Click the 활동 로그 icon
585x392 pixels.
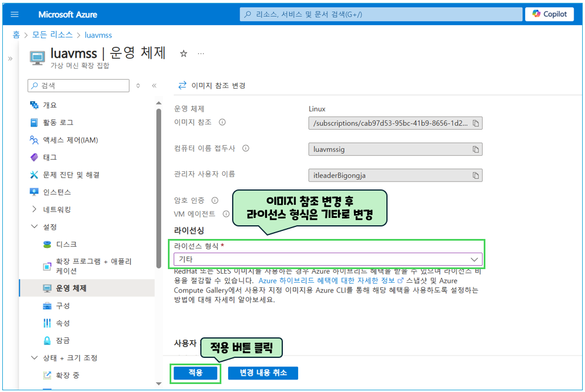[34, 122]
